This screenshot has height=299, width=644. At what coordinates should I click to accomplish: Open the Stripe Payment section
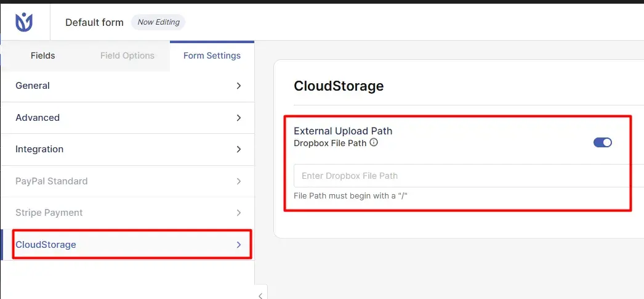(x=127, y=213)
